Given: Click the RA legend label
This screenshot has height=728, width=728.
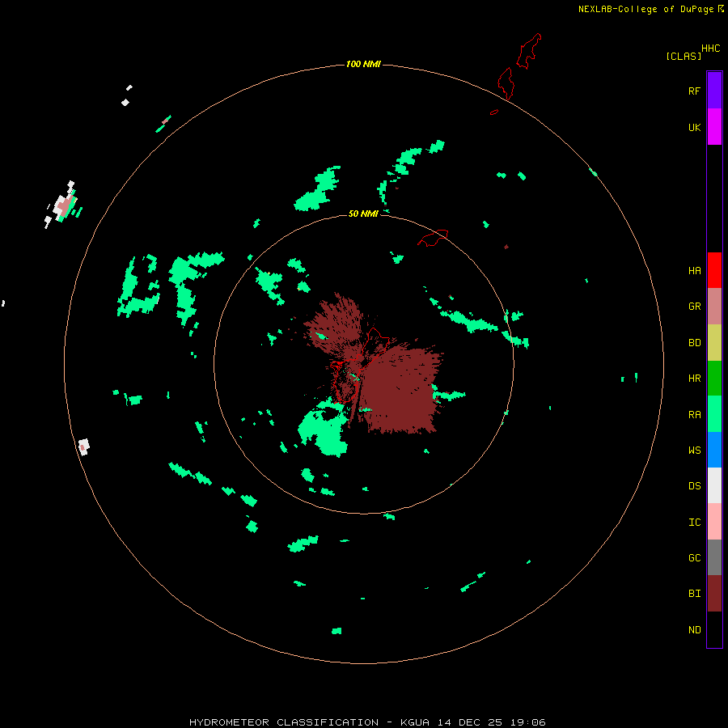Looking at the screenshot, I should point(694,415).
